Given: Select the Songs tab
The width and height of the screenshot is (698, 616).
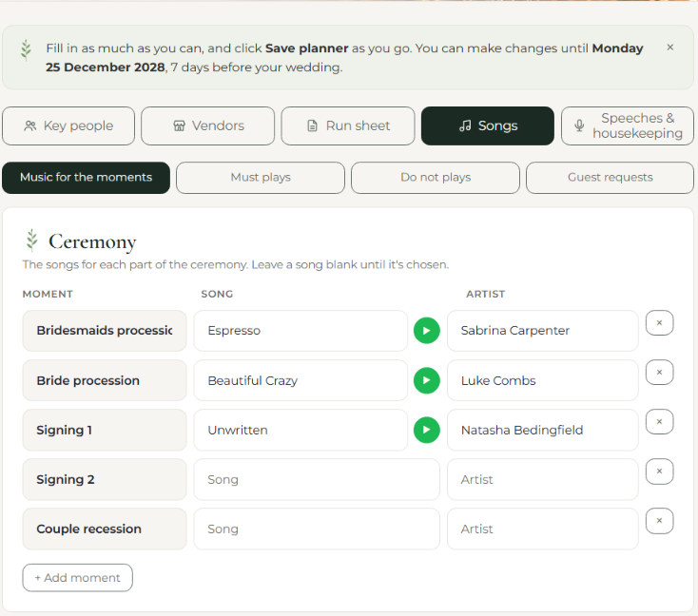Looking at the screenshot, I should click(488, 126).
